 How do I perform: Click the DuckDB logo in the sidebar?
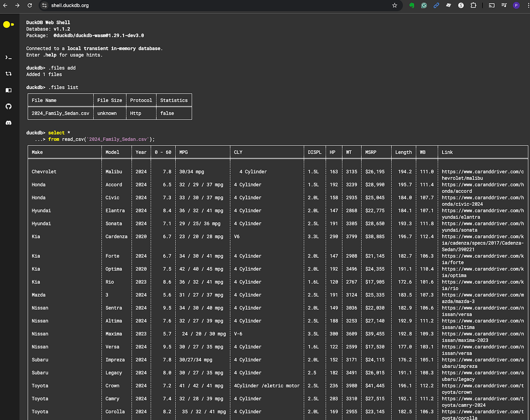click(x=9, y=25)
